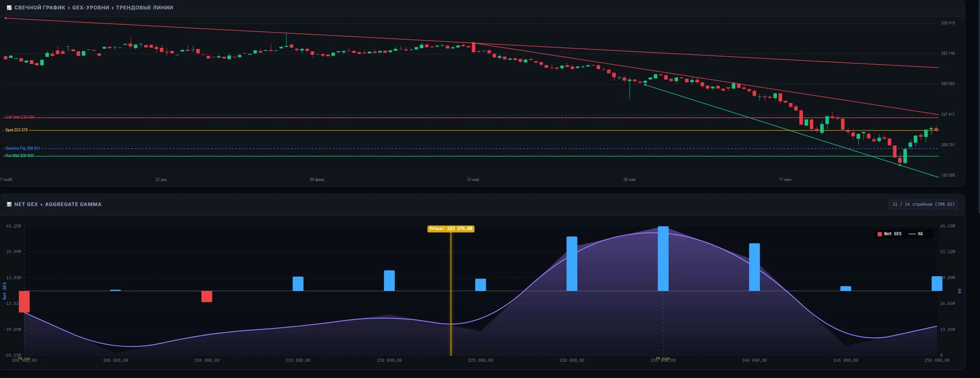This screenshot has width=980, height=378.
Task: Click the blue bar at 220 000 strike
Action: (x=389, y=281)
